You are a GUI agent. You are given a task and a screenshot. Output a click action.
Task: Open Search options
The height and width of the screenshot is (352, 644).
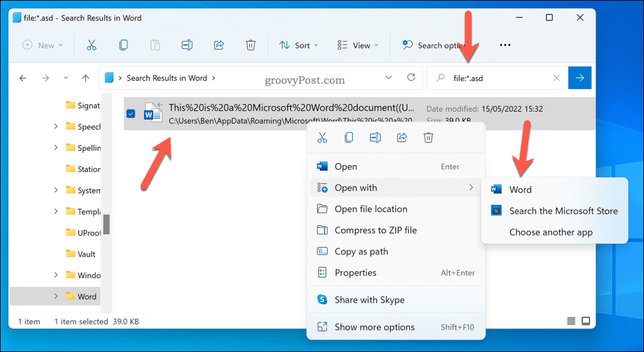434,45
